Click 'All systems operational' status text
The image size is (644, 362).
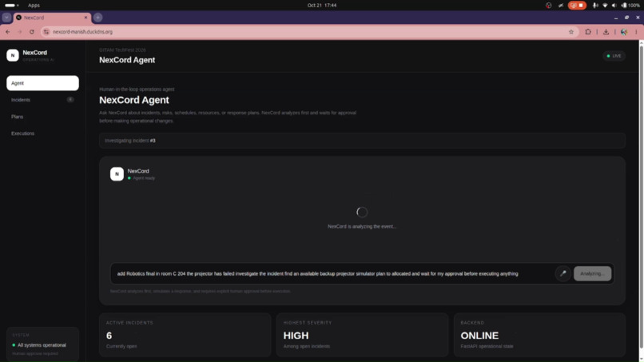click(42, 345)
